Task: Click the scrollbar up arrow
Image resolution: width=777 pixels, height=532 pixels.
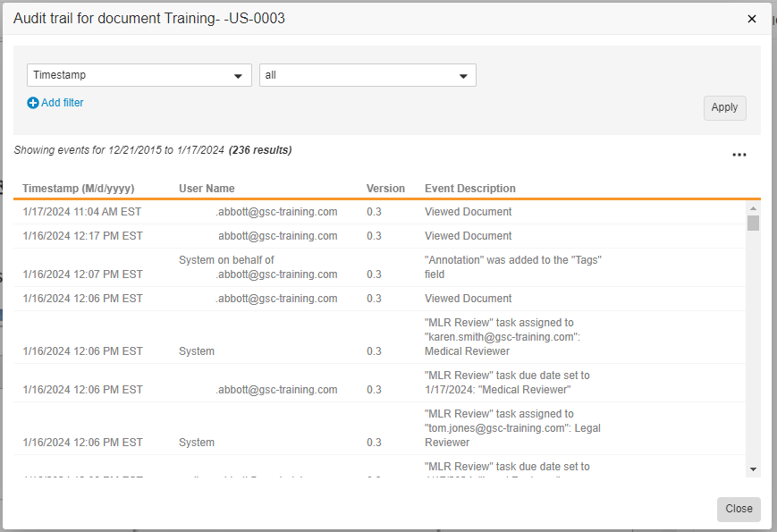Action: pos(753,207)
